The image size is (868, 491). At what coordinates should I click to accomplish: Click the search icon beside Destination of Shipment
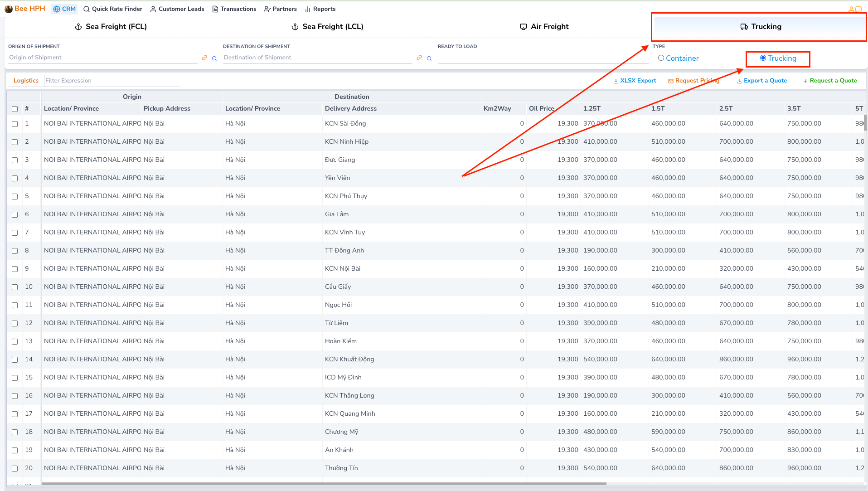(x=429, y=58)
